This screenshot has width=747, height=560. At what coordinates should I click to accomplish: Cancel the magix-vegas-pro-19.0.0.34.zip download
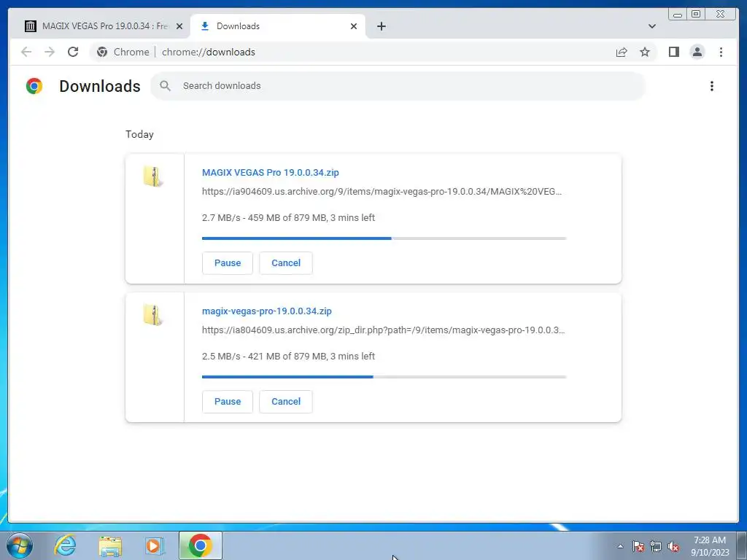pyautogui.click(x=286, y=402)
